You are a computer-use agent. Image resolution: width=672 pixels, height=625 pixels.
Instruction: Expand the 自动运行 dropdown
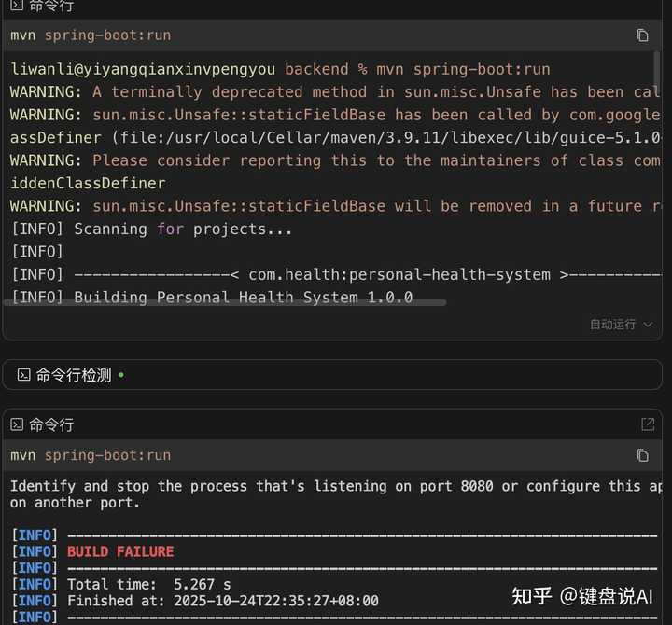pos(621,325)
